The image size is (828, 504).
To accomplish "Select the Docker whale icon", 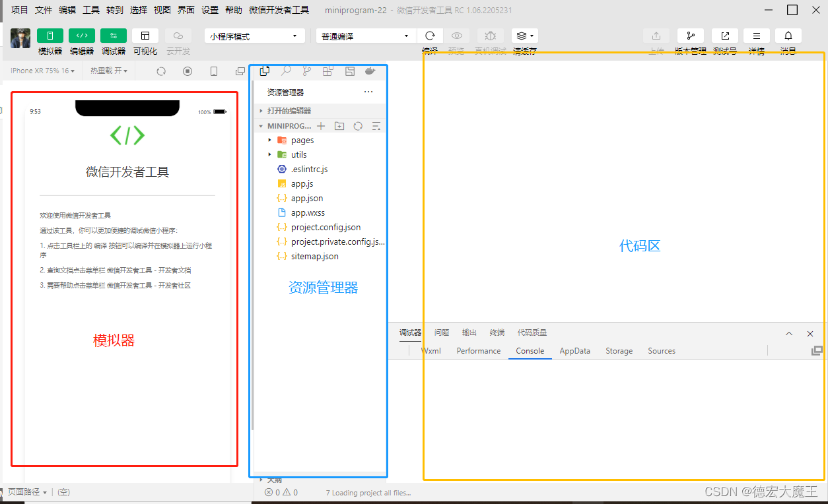I will click(370, 71).
